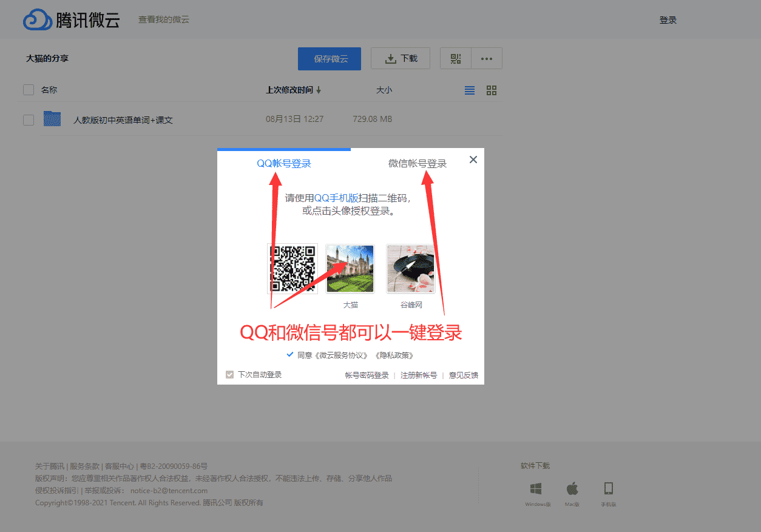Screen dimensions: 761x532
Task: Click the Tencent Weiyun cloud logo
Action: [x=71, y=19]
